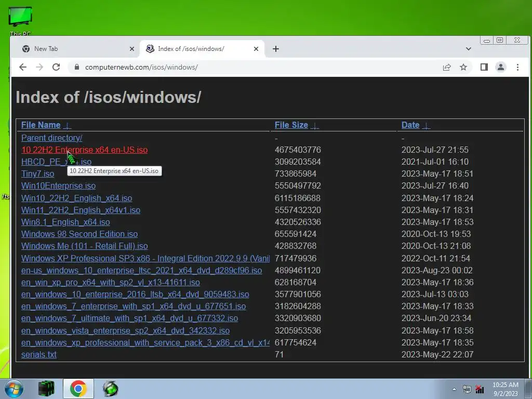Open the green globe taskbar icon

tap(111, 389)
